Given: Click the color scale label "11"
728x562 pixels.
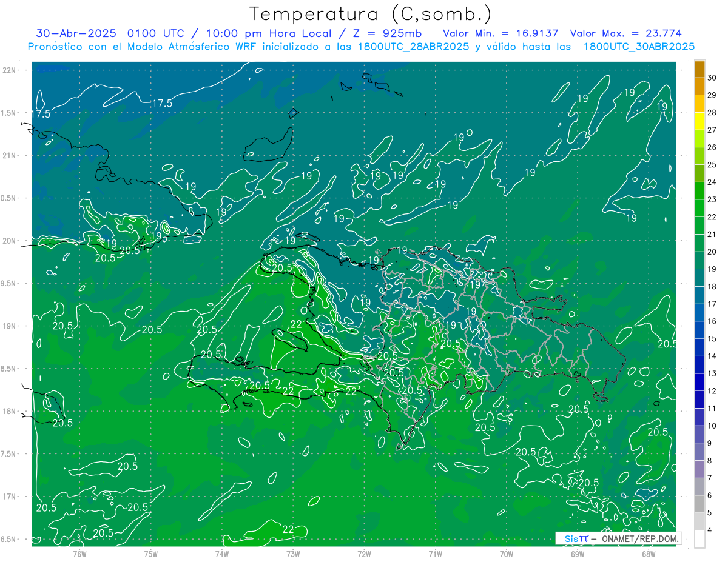Looking at the screenshot, I should click(712, 409).
